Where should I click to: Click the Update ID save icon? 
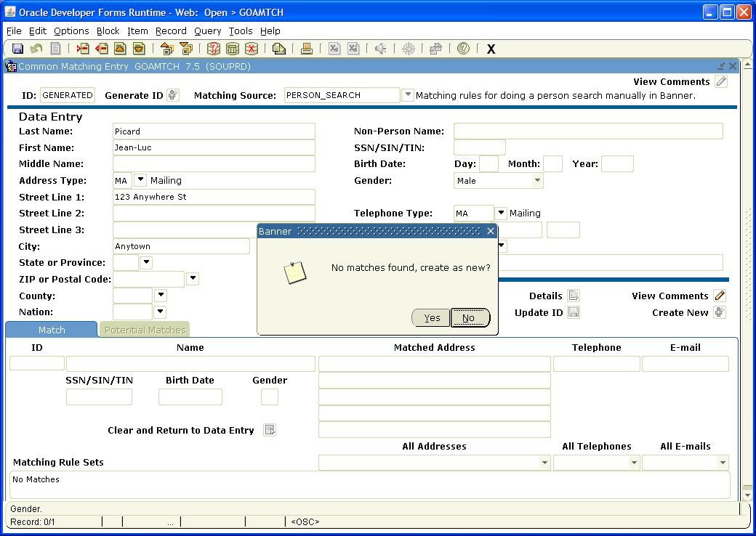pyautogui.click(x=574, y=312)
